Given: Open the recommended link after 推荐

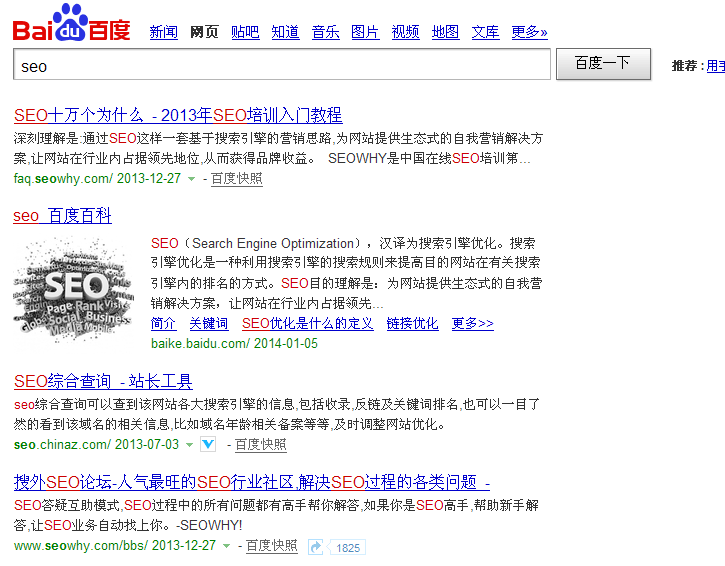Looking at the screenshot, I should 716,66.
